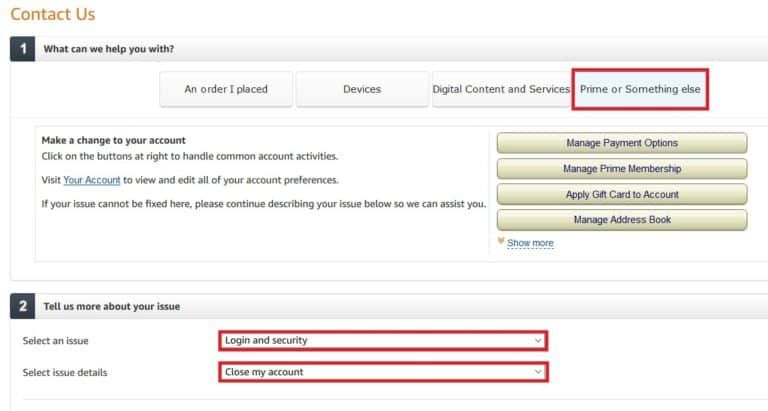Select the Devices tab

point(362,89)
